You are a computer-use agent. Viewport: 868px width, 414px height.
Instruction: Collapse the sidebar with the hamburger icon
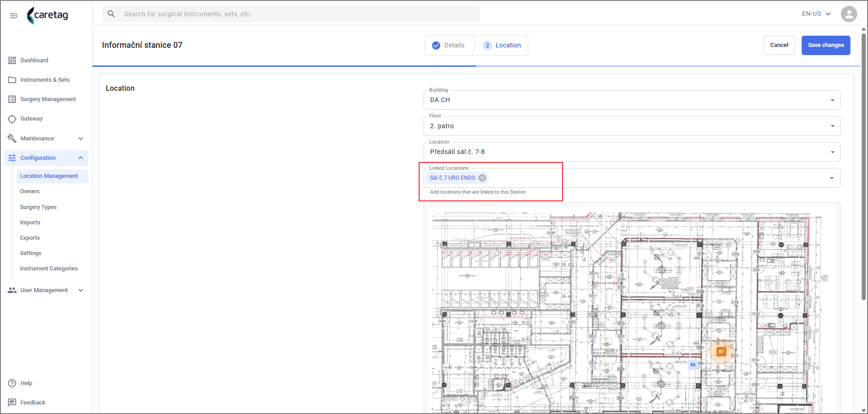point(14,16)
